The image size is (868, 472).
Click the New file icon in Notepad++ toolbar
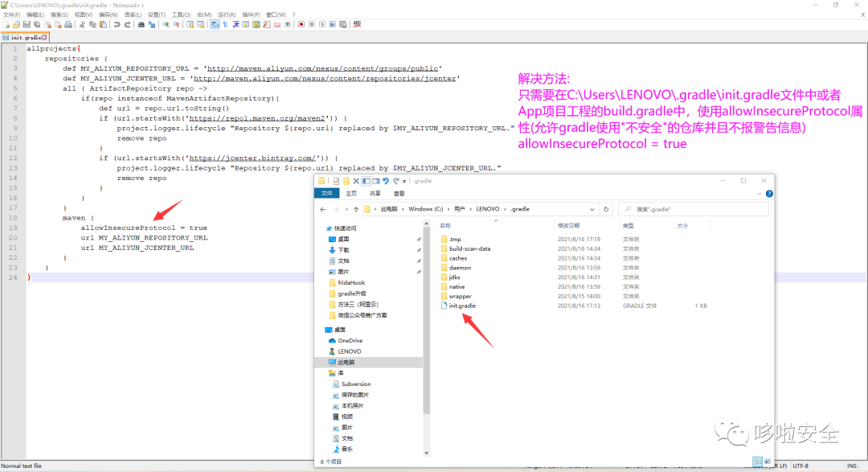coord(6,24)
